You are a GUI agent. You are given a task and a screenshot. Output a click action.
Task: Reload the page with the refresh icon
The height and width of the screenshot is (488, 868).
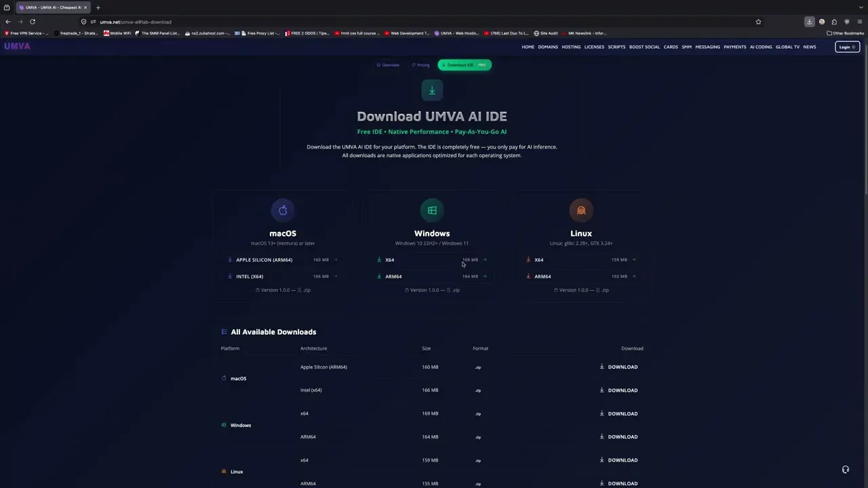pyautogui.click(x=32, y=22)
